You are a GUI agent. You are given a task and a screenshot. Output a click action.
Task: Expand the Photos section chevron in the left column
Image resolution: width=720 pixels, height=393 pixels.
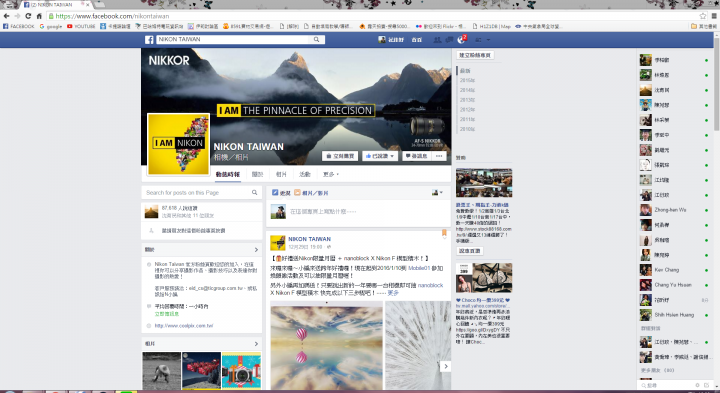pos(256,343)
